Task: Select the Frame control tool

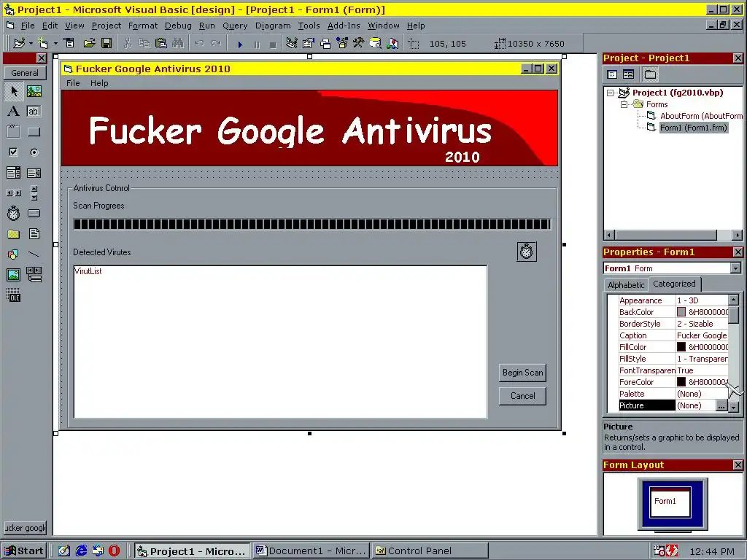Action: click(14, 132)
